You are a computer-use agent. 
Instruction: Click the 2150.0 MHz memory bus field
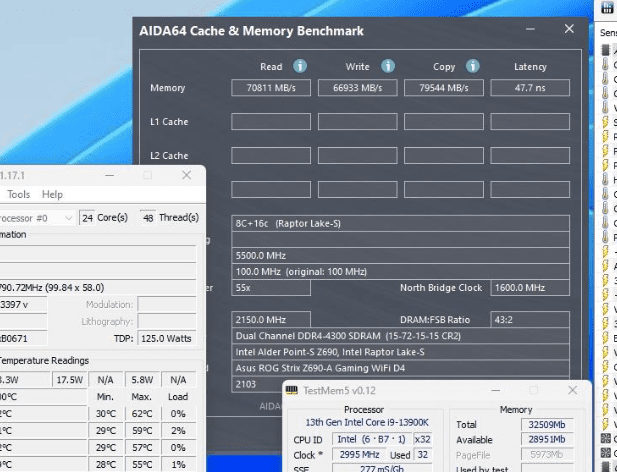271,320
